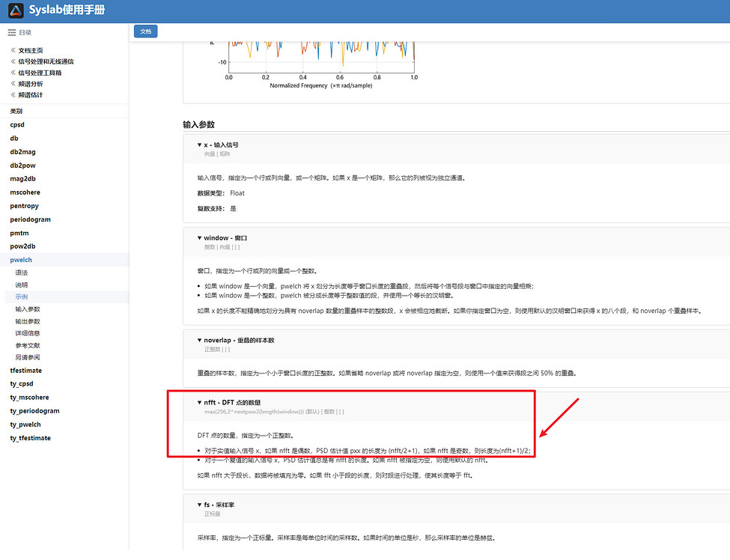Viewport: 730px width, 560px height.
Task: Jump to the 示例 section
Action: coord(22,297)
